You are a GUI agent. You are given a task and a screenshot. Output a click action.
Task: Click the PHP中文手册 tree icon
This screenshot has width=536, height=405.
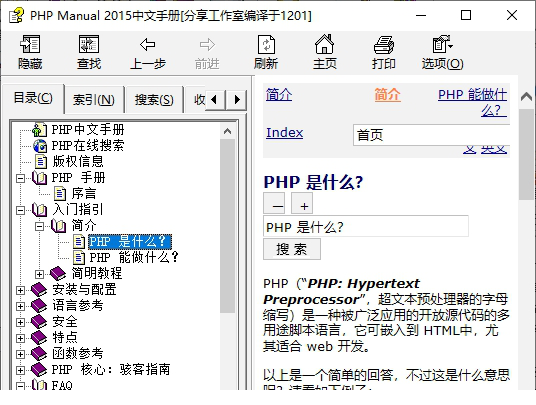coord(39,130)
